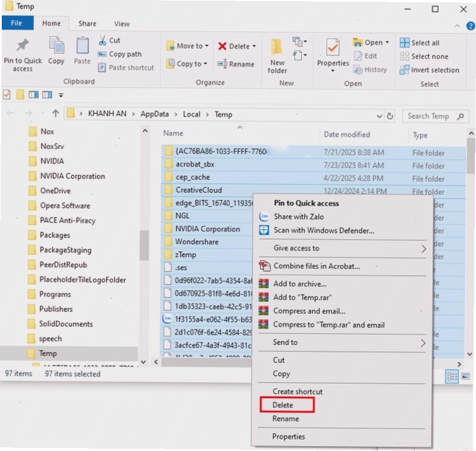
Task: Click the vertical scrollbar of file list
Action: 471,243
